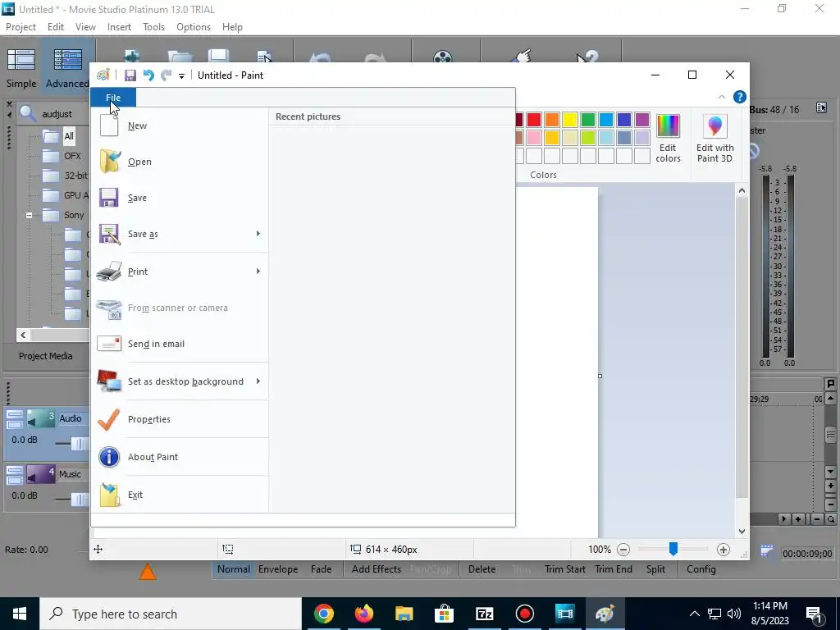Click the Music track 4 speaker icon
The height and width of the screenshot is (630, 840).
click(x=41, y=474)
